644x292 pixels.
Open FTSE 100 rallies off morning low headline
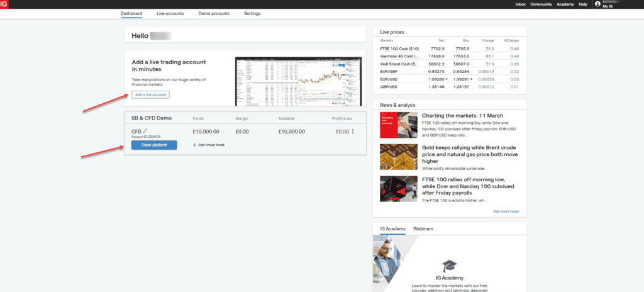[468, 186]
